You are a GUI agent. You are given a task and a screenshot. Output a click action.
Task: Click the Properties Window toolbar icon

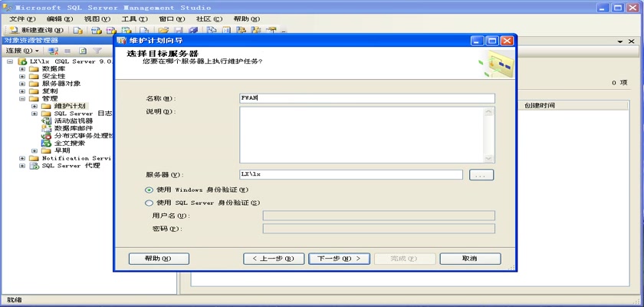[x=271, y=30]
